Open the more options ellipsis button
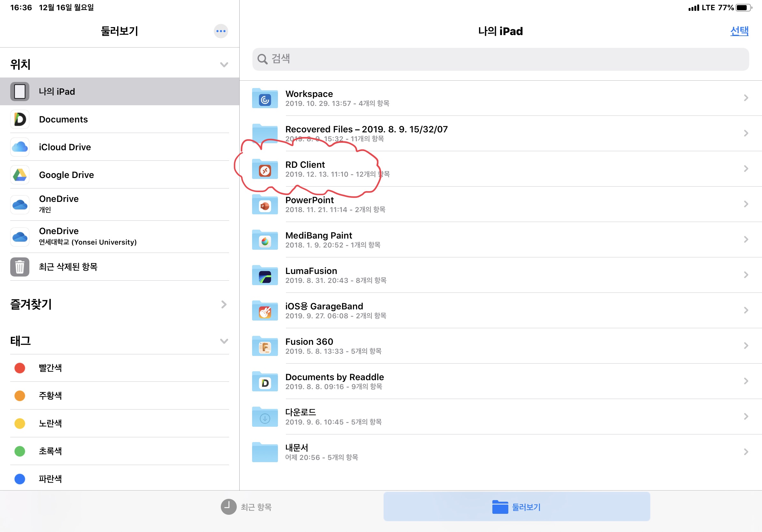Screen dimensions: 762x532 point(221,31)
